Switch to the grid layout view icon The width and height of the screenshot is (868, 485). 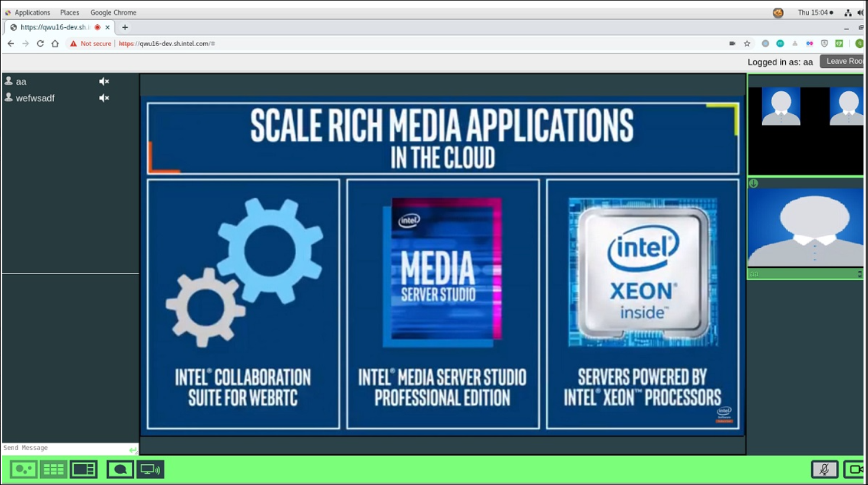pos(53,470)
